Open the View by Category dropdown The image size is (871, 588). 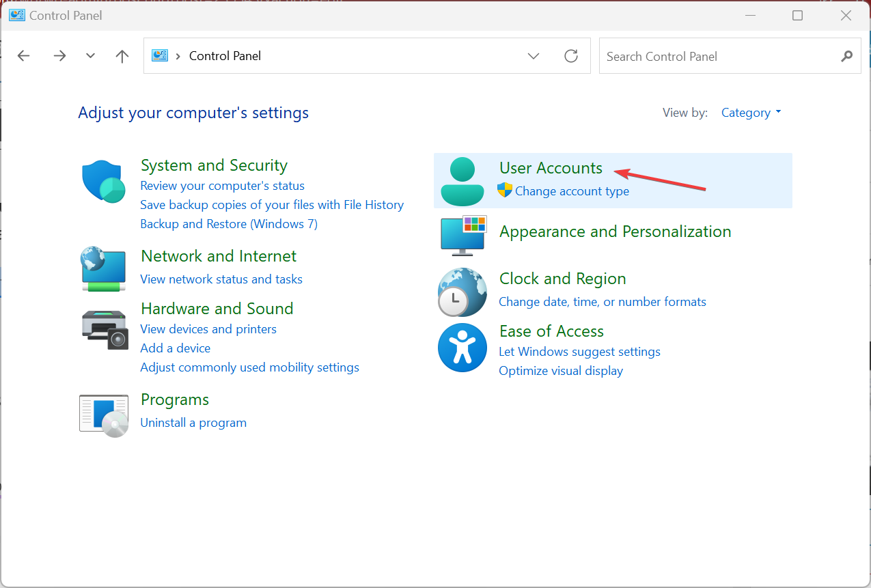(x=751, y=113)
